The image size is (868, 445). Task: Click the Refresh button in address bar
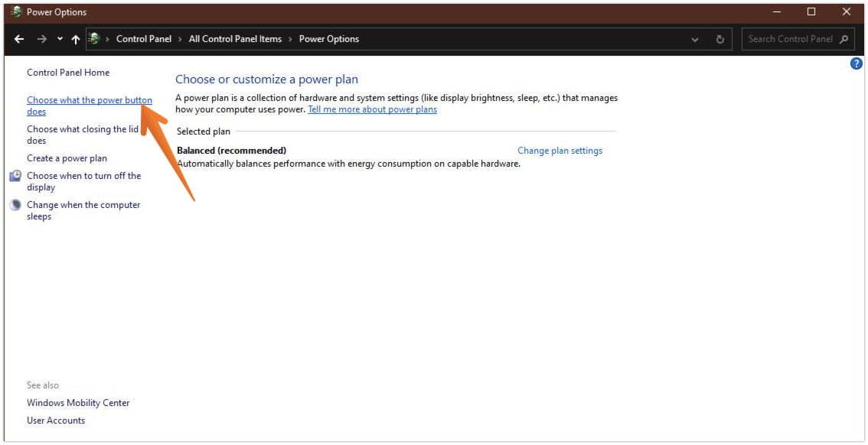pos(720,39)
